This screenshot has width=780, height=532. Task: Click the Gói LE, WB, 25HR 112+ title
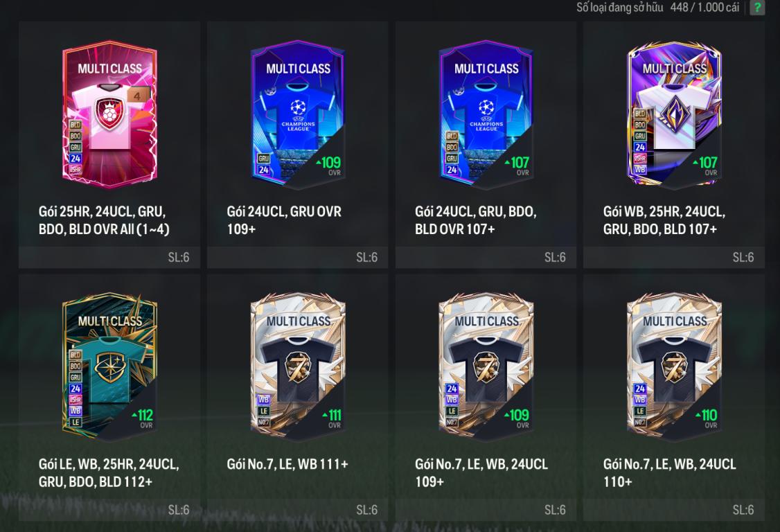[109, 473]
